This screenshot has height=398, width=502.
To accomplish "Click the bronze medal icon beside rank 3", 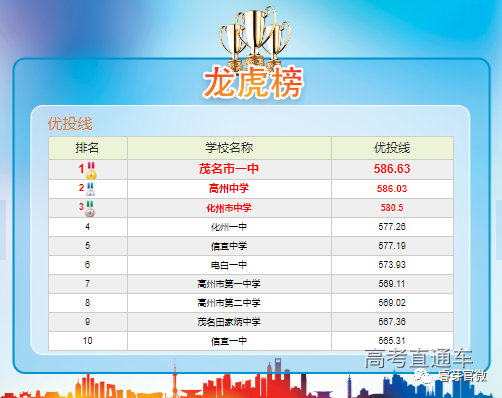I will click(90, 209).
